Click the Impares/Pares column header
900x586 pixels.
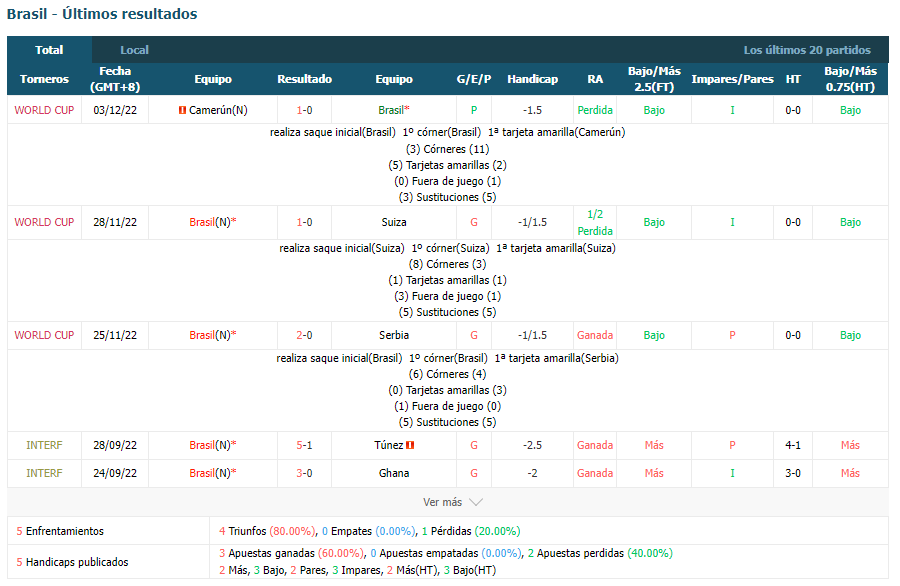732,79
